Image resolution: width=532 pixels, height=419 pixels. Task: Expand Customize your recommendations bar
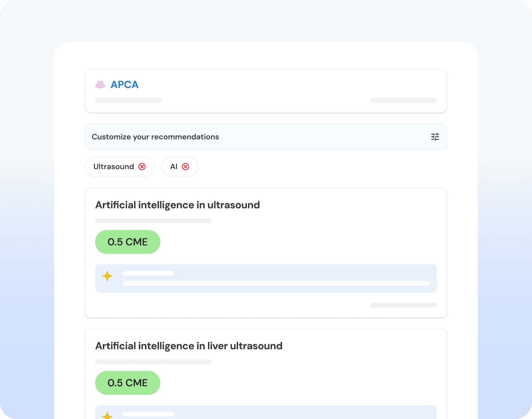click(x=254, y=137)
